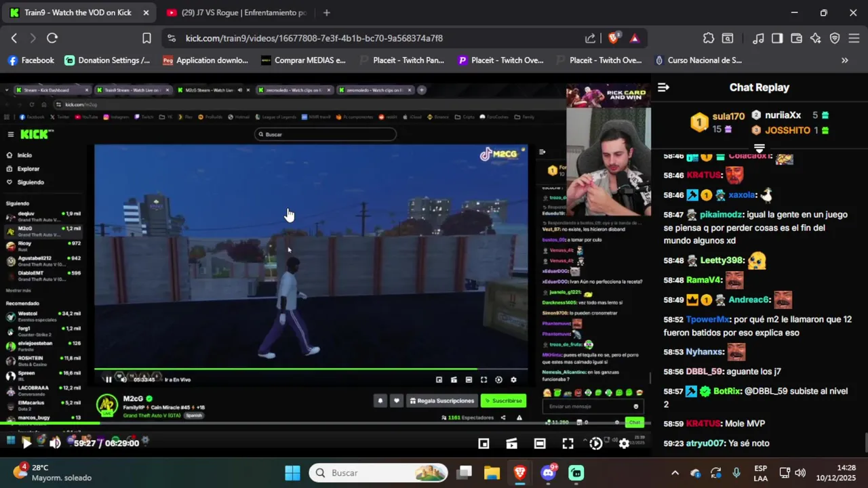This screenshot has height=488, width=868.
Task: Switch to the Train9 Kick VOD tab
Action: coord(77,13)
